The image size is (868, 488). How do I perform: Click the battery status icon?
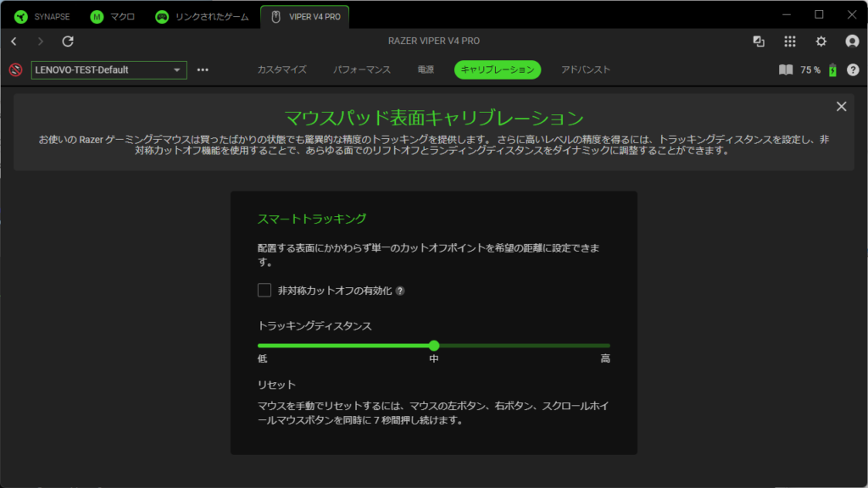[x=832, y=69]
